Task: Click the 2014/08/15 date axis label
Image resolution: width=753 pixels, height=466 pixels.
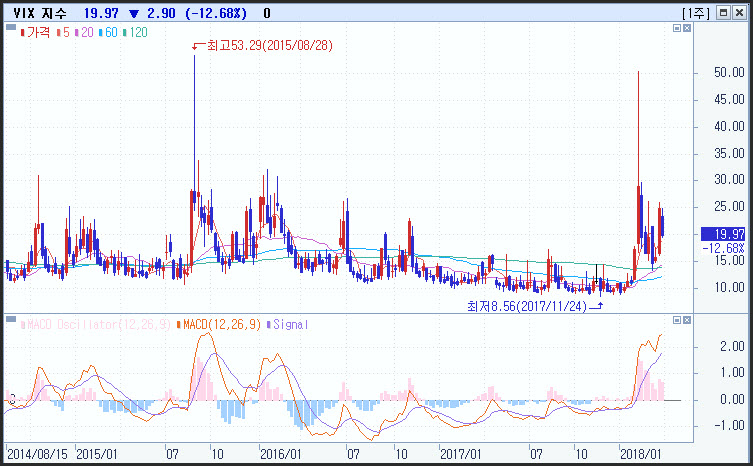Action: pyautogui.click(x=37, y=454)
